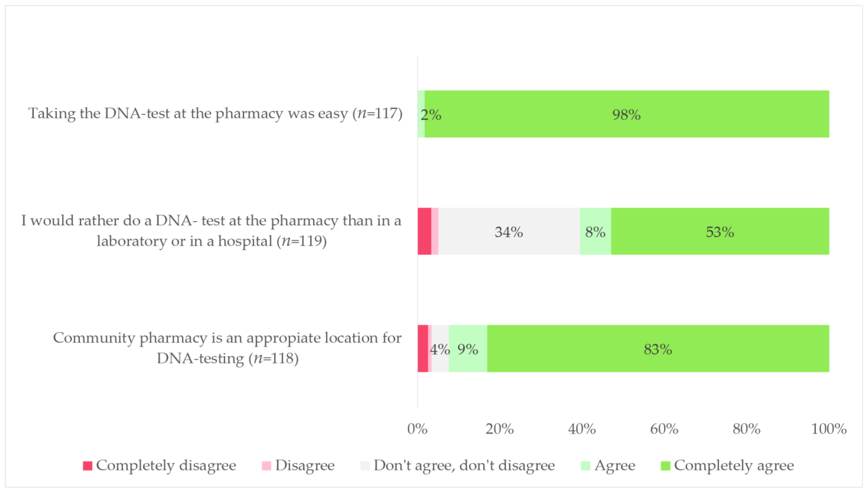The image size is (868, 493).
Task: Click the 'I would rather do a DNA-test' label
Action: tap(211, 231)
